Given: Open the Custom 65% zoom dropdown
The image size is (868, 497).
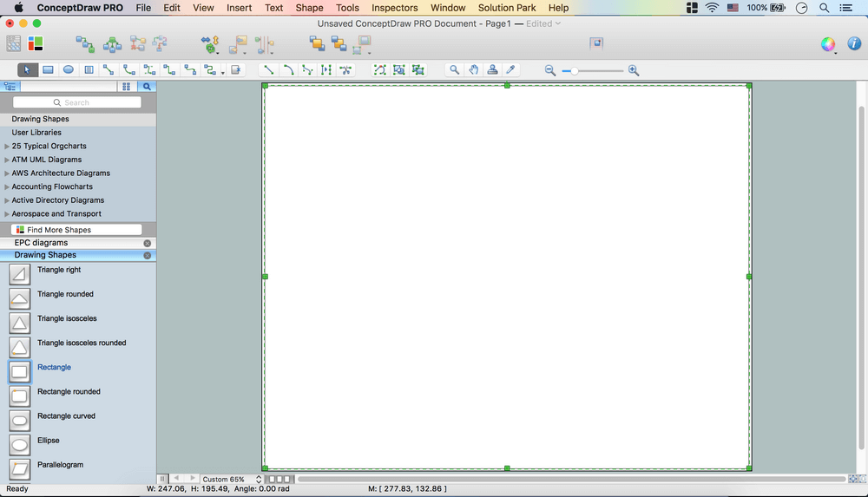Looking at the screenshot, I should tap(231, 479).
